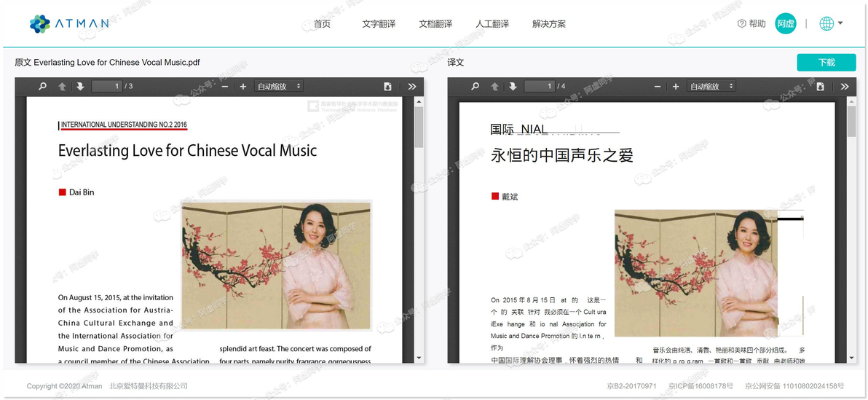
Task: Go to next page in original document
Action: coord(80,87)
